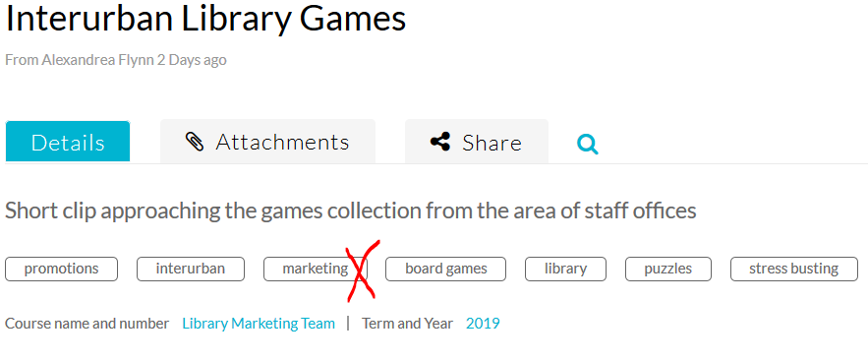This screenshot has height=361, width=868.
Task: Select the board games tag
Action: 445,270
